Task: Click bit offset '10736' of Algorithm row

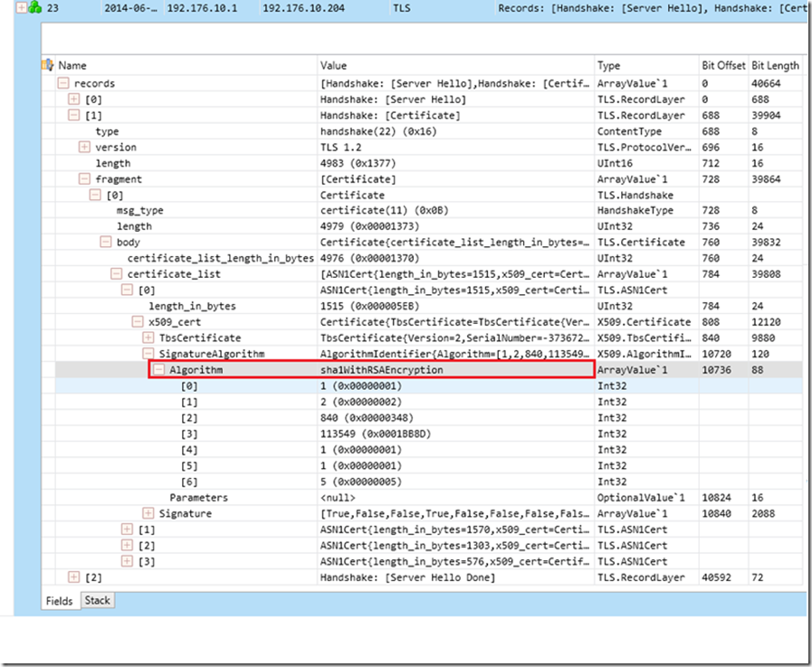Action: 717,370
